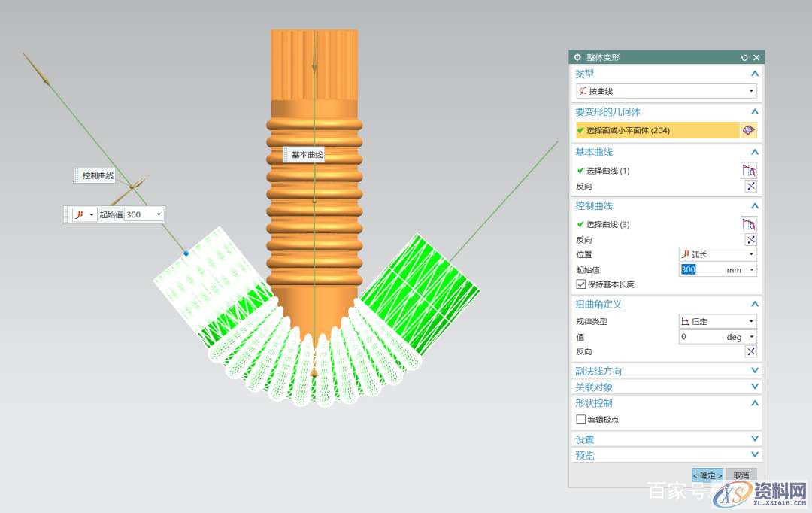
Task: Click the face selection icon beside 选择面或小平面体
Action: [748, 131]
